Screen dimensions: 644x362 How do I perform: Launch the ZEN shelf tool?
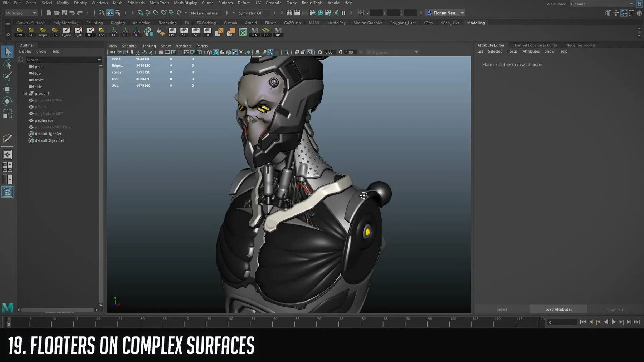pyautogui.click(x=254, y=32)
